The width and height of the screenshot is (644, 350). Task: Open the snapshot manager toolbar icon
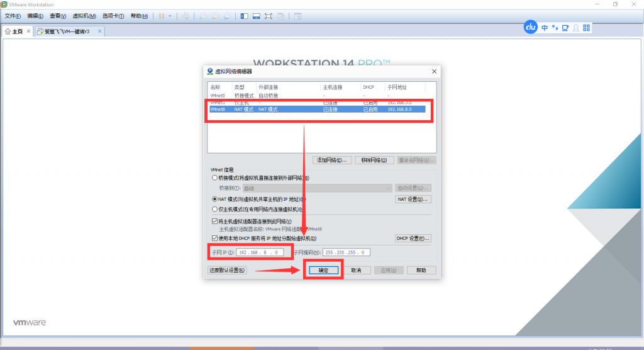(227, 16)
